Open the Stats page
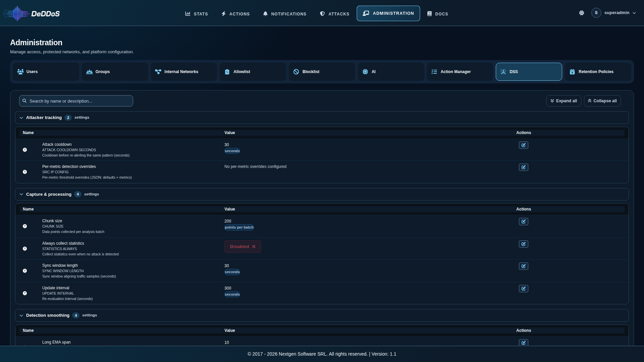The width and height of the screenshot is (644, 362). (197, 14)
